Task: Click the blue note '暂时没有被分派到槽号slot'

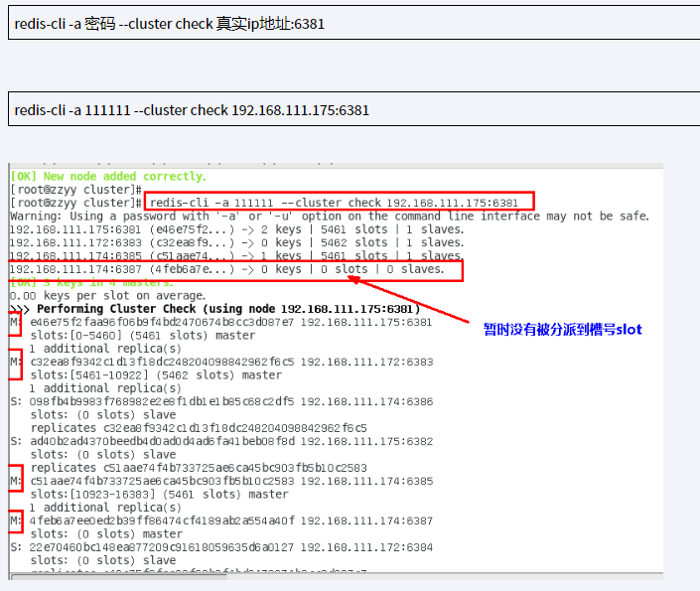Action: (563, 330)
